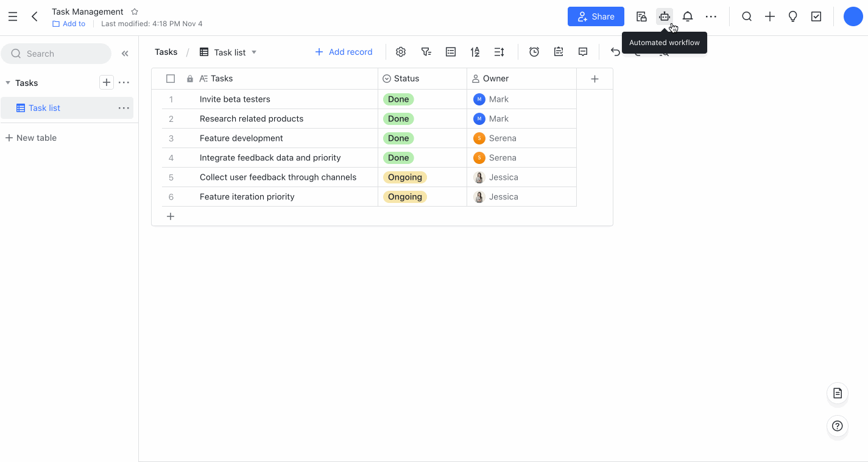Open the grid view settings gear
The height and width of the screenshot is (462, 868).
(401, 52)
